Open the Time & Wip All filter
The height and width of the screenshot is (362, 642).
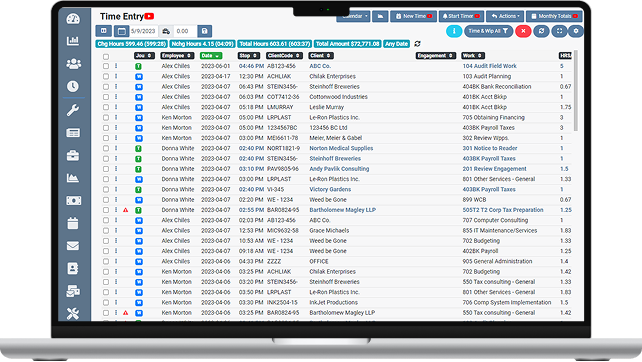(488, 31)
